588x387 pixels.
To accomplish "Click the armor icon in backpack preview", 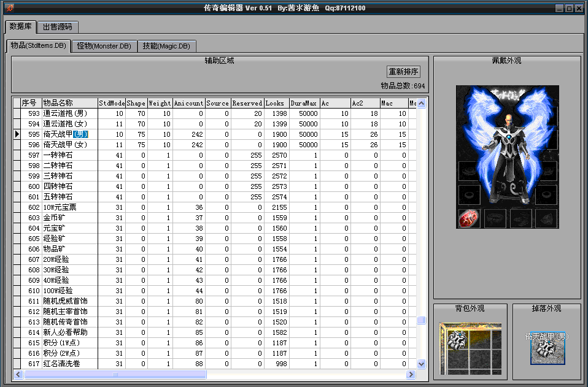I will 457,340.
